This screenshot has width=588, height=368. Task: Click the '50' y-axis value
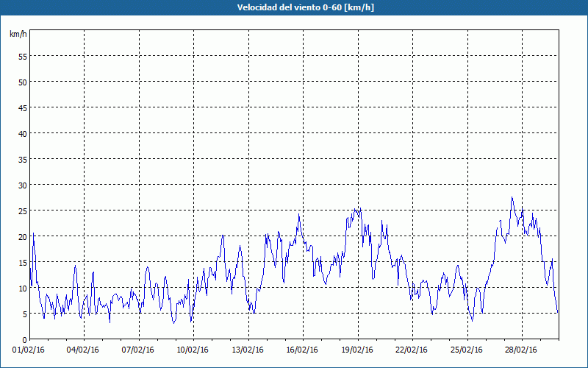[23, 82]
